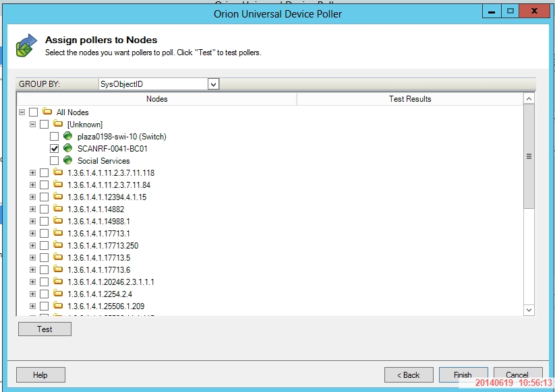Cancel the poller assignment wizard

point(518,374)
